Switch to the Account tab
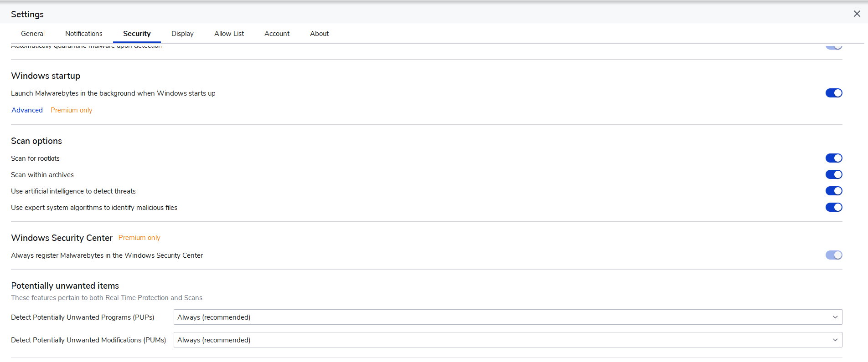 pos(277,34)
